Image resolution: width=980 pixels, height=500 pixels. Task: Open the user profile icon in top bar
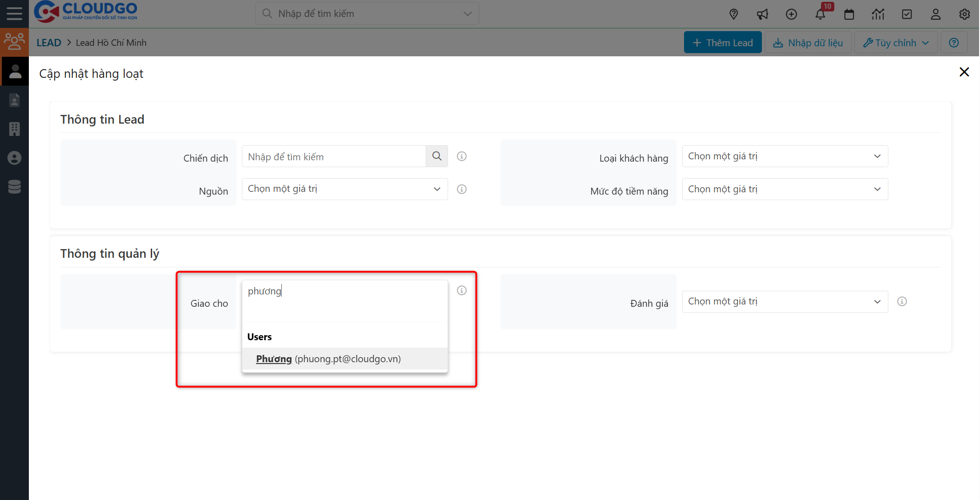[936, 14]
